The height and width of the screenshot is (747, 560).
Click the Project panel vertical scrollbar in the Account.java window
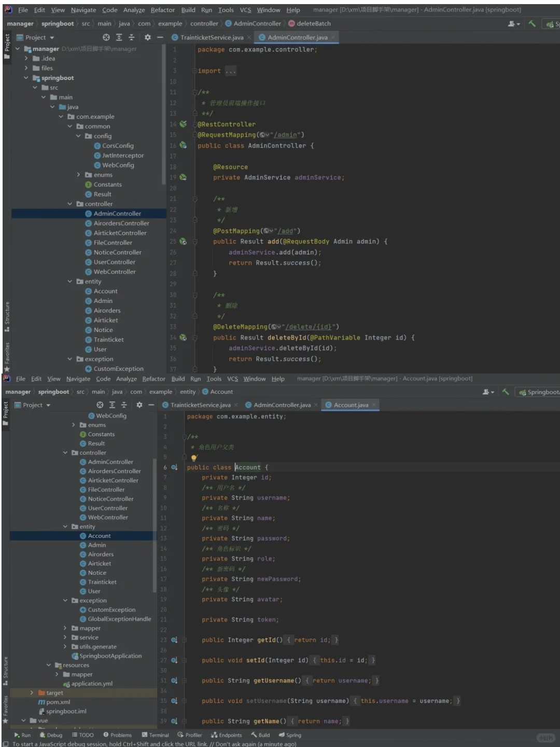click(155, 525)
